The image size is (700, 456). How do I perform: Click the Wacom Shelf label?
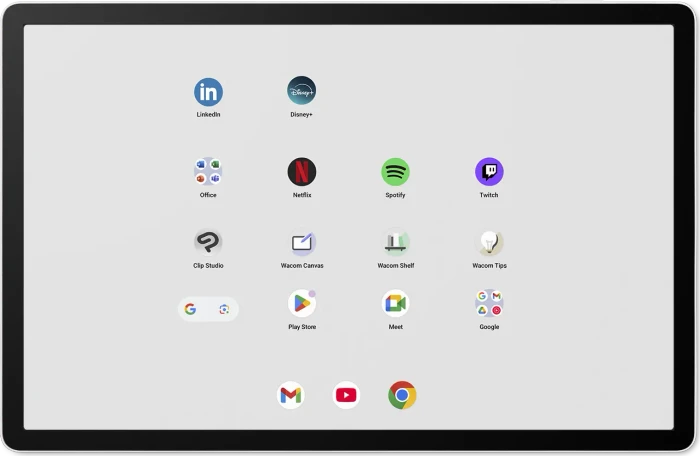396,265
